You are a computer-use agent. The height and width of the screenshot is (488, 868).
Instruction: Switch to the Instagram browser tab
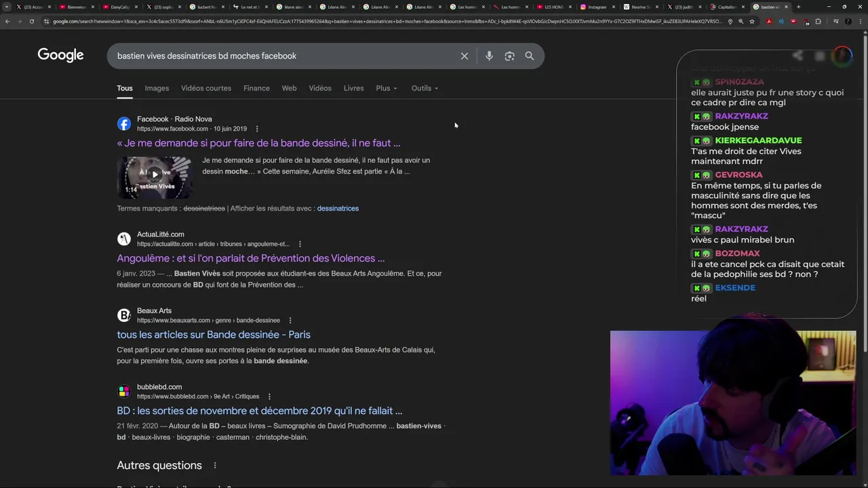[x=597, y=7]
